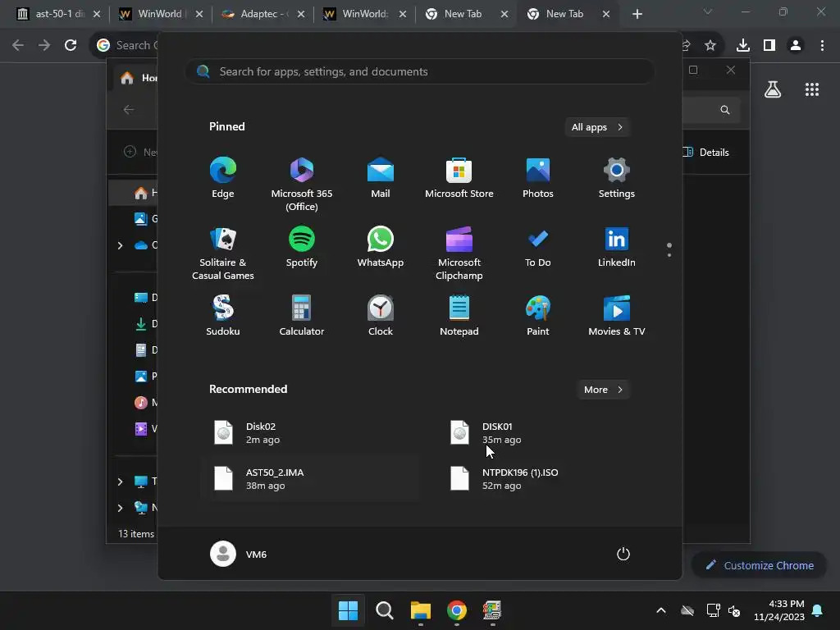Open Chrome downloads
Screen dimensions: 840x630
coord(742,45)
